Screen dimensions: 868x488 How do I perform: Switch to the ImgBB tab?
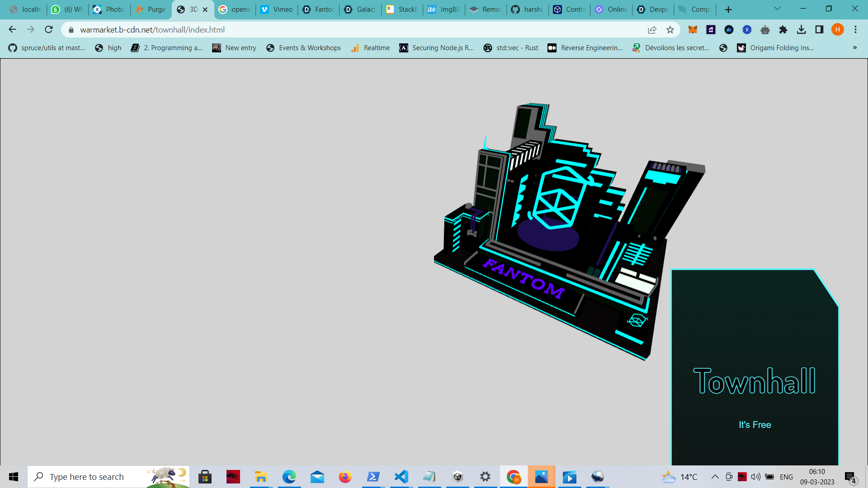point(444,9)
